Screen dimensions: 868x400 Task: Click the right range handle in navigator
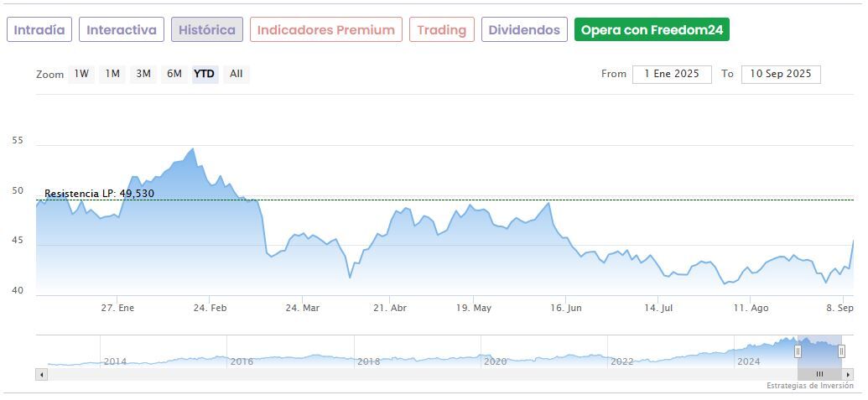click(x=841, y=351)
